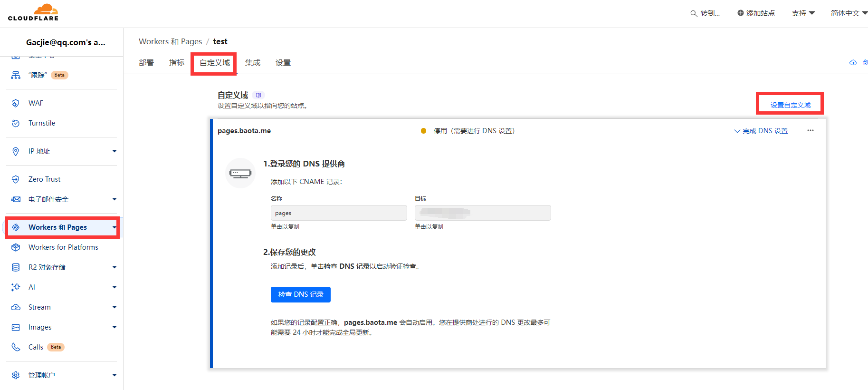Click the Trace network icon
The height and width of the screenshot is (390, 868).
coord(16,75)
